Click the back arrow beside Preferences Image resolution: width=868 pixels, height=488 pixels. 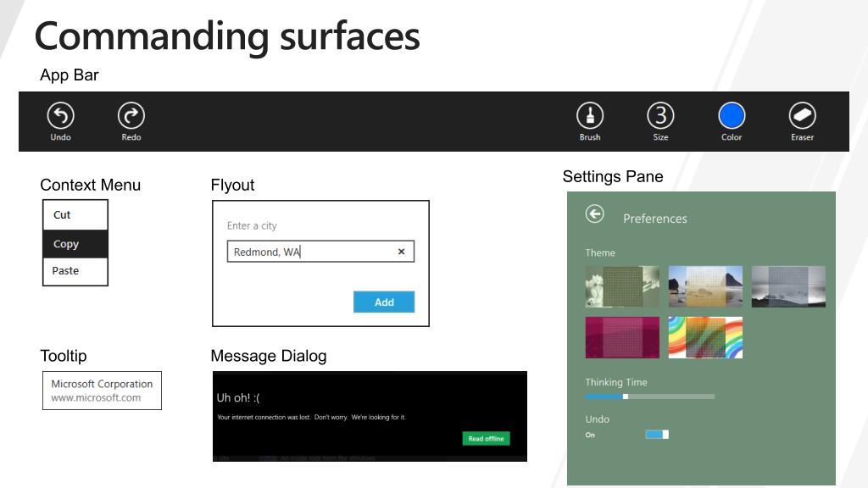594,213
